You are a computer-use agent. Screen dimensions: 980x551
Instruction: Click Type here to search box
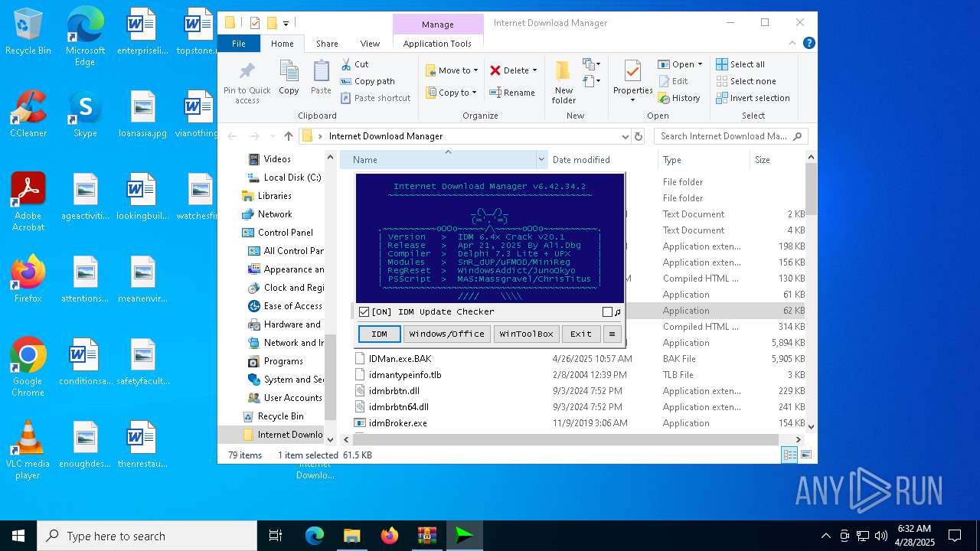pos(147,536)
